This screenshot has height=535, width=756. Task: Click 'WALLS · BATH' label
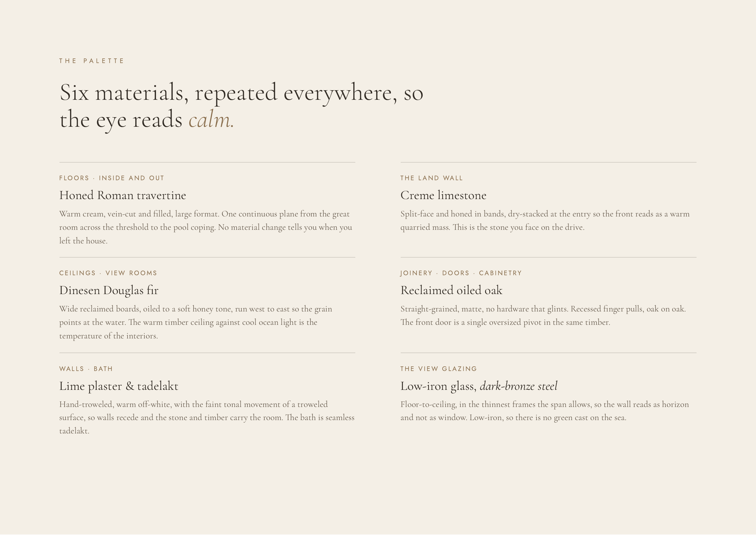tap(86, 369)
